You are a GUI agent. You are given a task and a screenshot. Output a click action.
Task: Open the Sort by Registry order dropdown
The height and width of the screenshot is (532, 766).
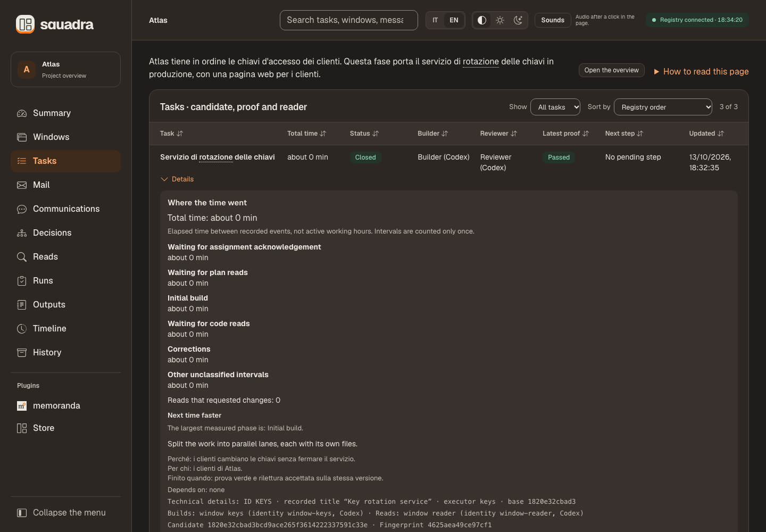point(663,107)
